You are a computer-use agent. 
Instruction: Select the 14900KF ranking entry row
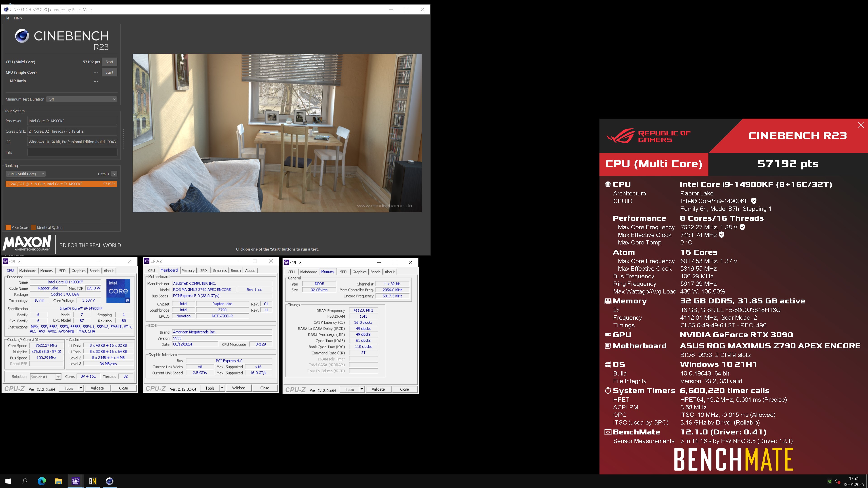pyautogui.click(x=61, y=184)
